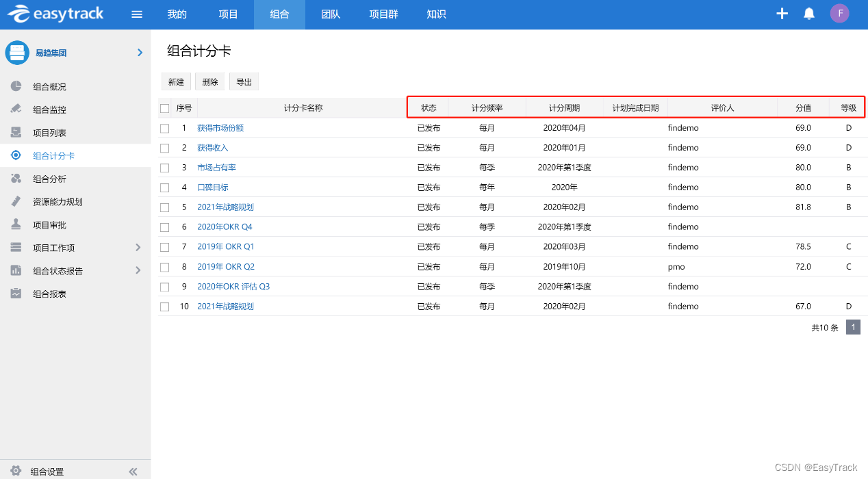Click the 新建 button

point(176,81)
